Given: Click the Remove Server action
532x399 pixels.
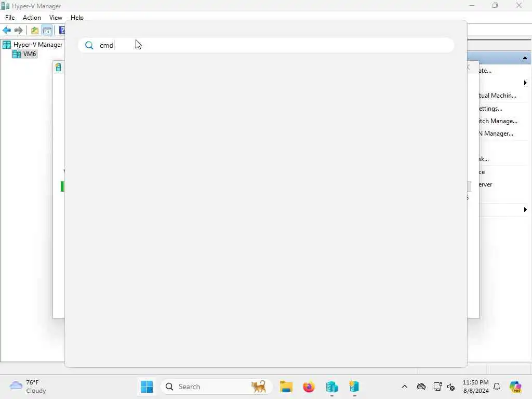Looking at the screenshot, I should [485, 184].
